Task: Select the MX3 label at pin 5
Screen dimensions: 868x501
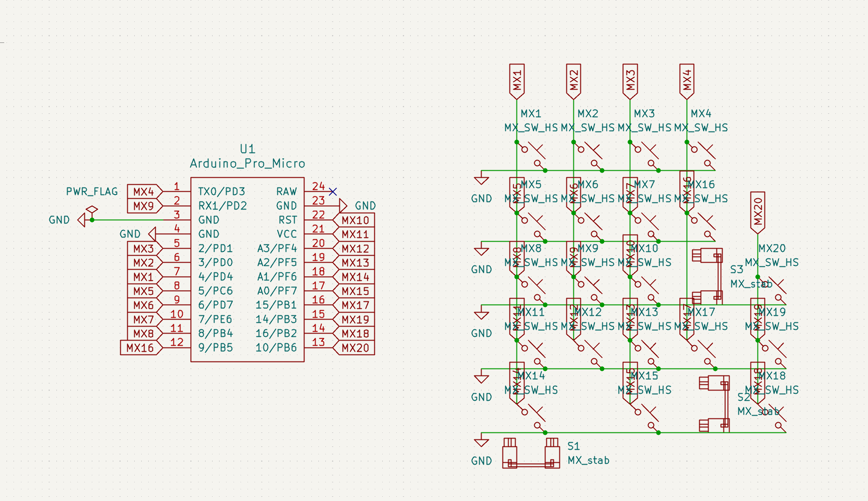Action: [144, 249]
